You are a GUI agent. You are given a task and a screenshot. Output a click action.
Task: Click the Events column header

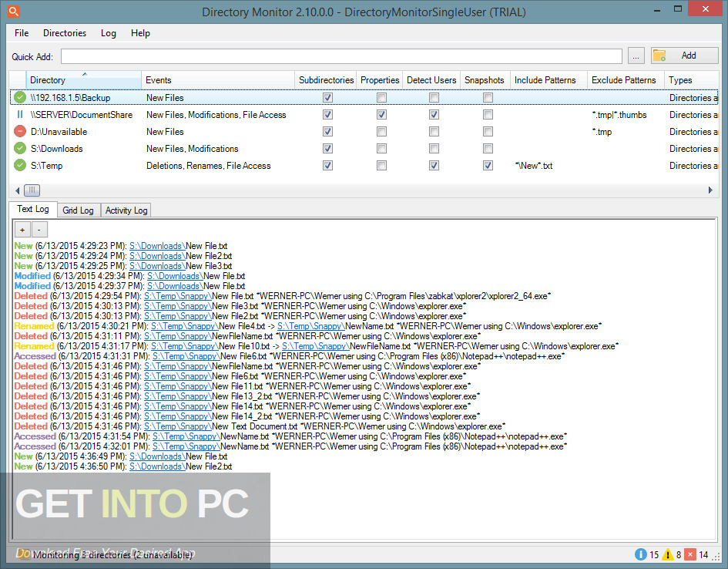pyautogui.click(x=218, y=80)
